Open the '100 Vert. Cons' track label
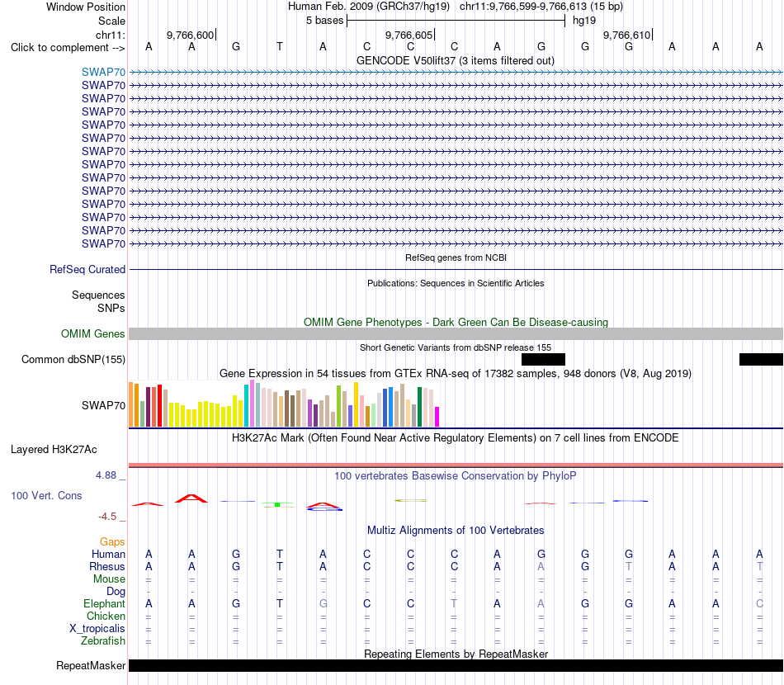Viewport: 784px width, 685px height. (46, 495)
